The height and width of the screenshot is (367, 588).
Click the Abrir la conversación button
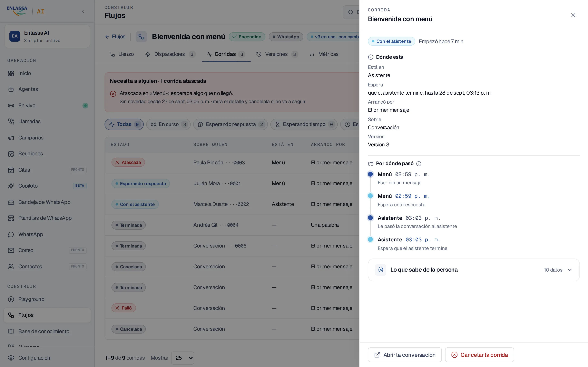[404, 355]
